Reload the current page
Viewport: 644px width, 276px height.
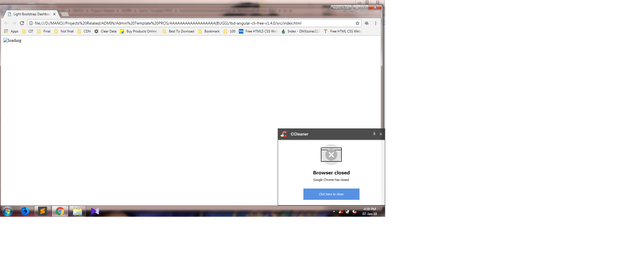(x=22, y=23)
